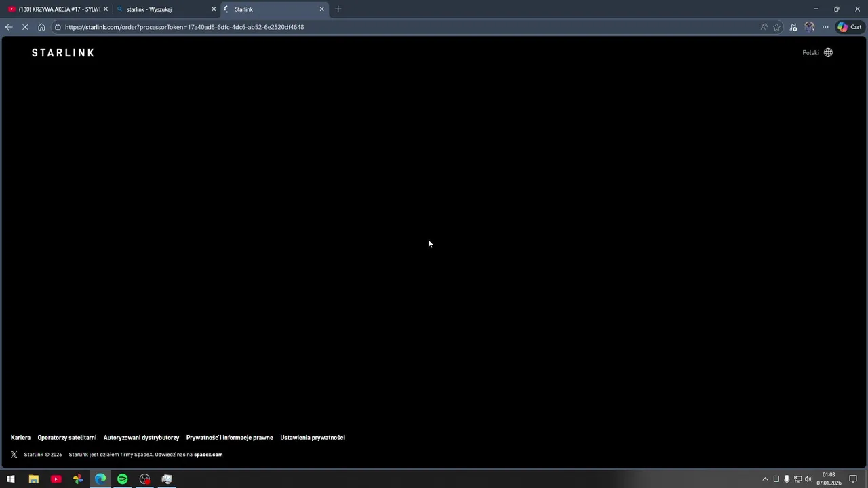Show hidden system tray icons
The image size is (868, 488).
pyautogui.click(x=766, y=479)
